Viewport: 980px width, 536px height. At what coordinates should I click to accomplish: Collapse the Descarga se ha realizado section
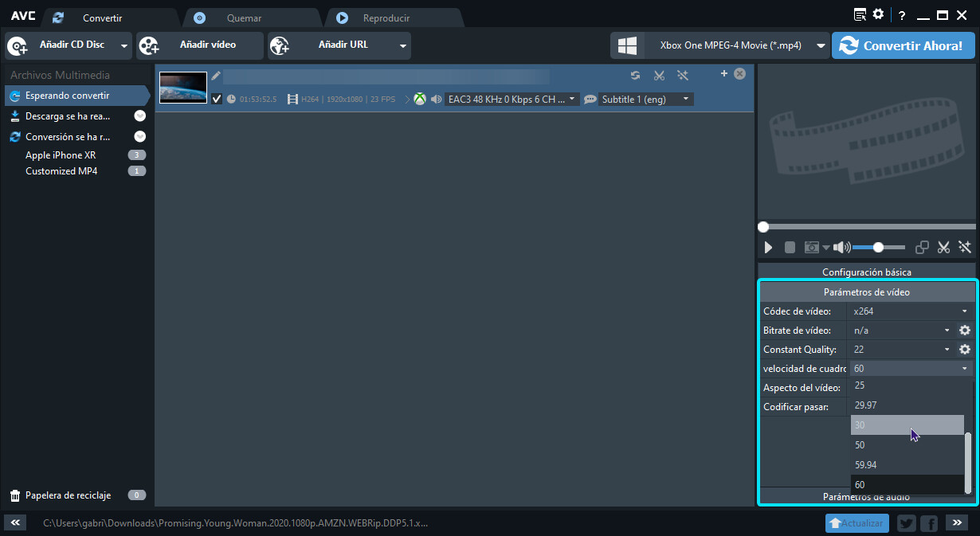point(140,115)
